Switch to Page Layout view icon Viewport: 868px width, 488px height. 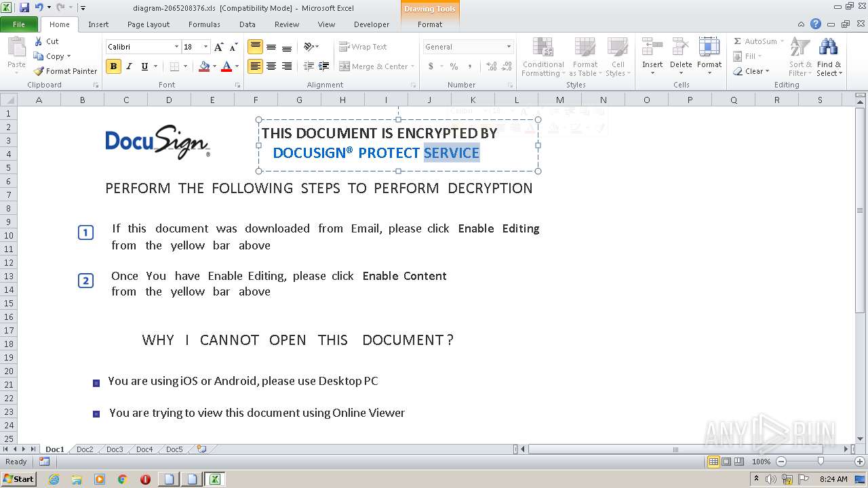pos(726,462)
